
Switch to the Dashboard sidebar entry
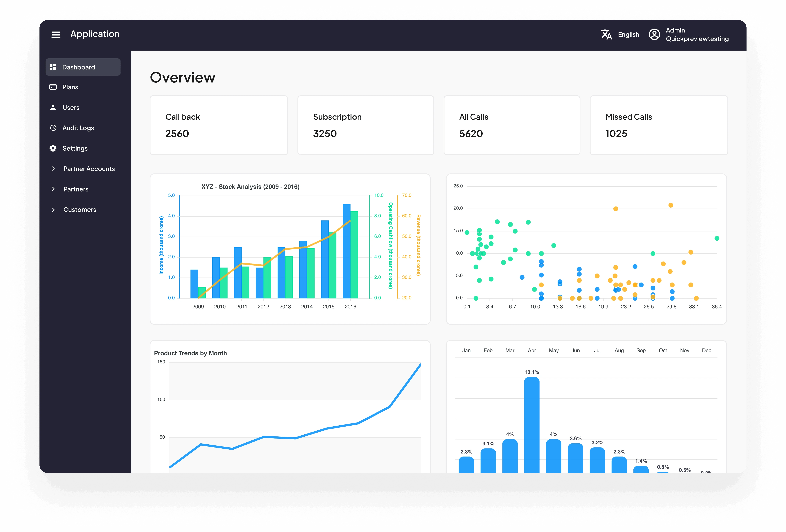pyautogui.click(x=78, y=67)
